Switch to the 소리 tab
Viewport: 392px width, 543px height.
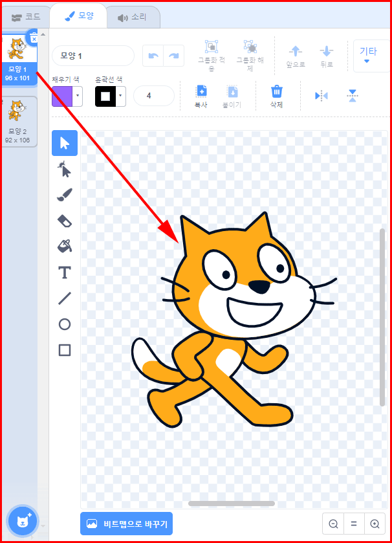pos(133,17)
